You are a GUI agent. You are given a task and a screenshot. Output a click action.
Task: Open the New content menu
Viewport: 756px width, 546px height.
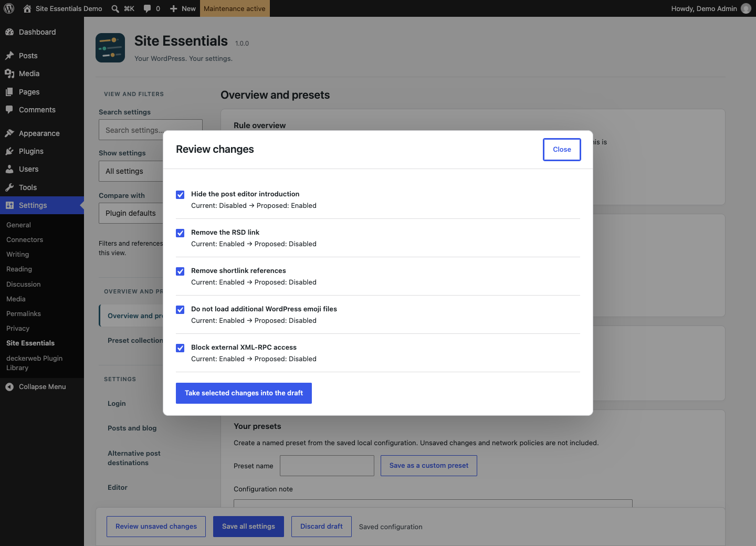pyautogui.click(x=183, y=8)
